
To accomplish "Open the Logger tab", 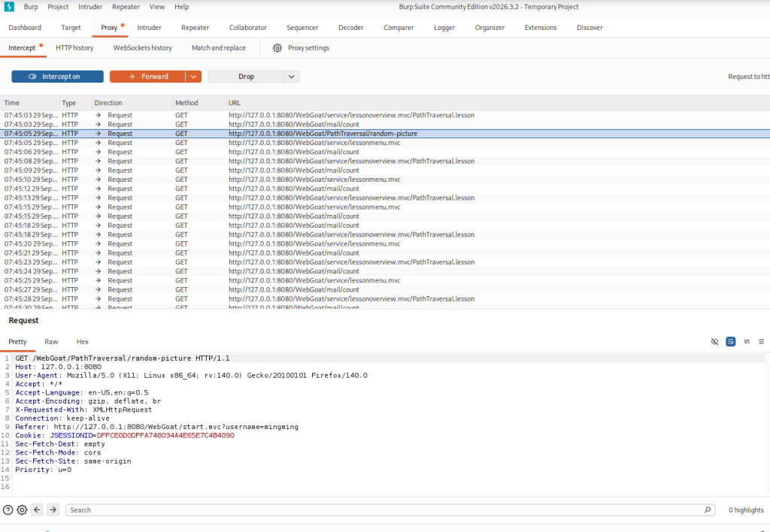I will (x=444, y=28).
